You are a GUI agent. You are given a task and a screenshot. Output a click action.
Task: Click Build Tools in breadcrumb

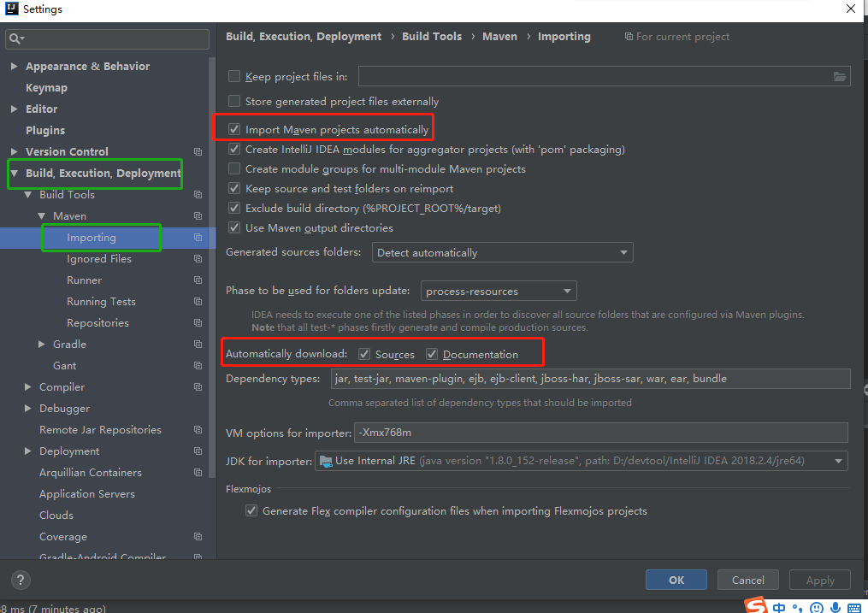[x=432, y=37]
